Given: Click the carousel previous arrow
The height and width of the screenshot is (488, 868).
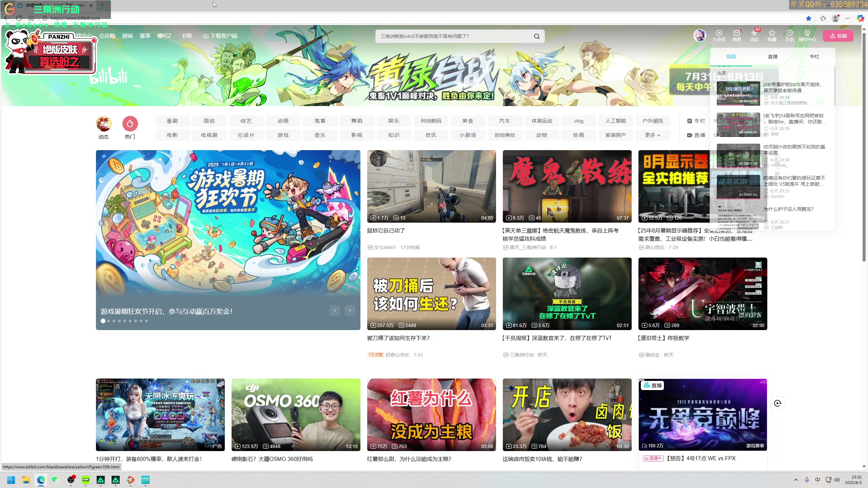Looking at the screenshot, I should 335,310.
